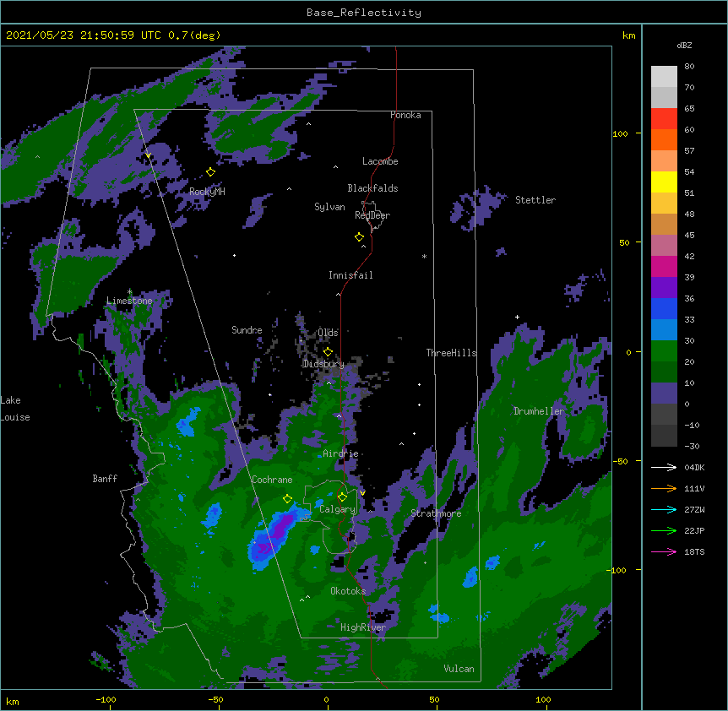Click the Lacombe city label

coord(380,161)
